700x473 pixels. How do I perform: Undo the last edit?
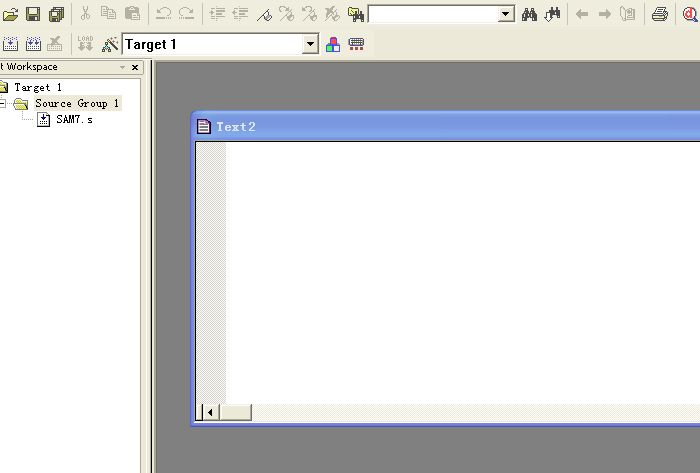tap(163, 14)
